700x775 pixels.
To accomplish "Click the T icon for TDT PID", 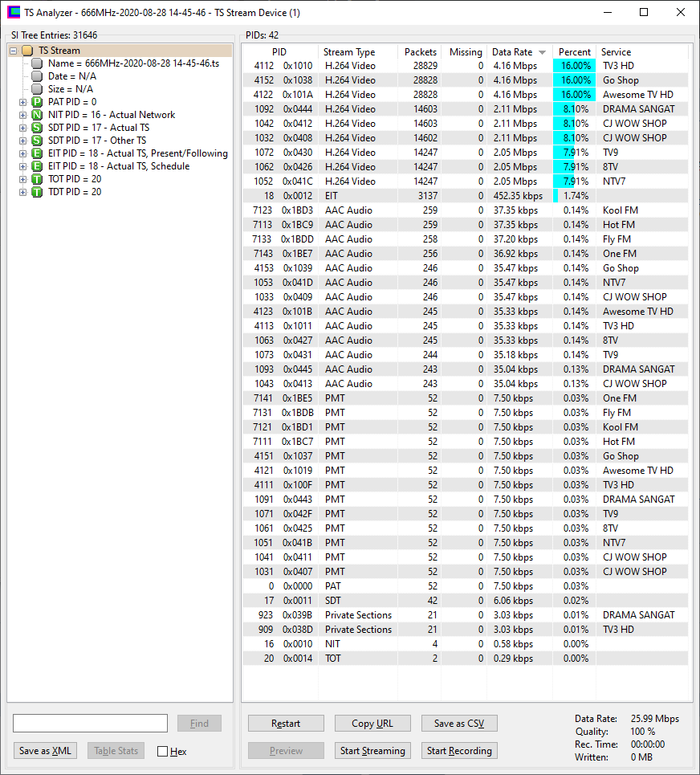I will [37, 192].
